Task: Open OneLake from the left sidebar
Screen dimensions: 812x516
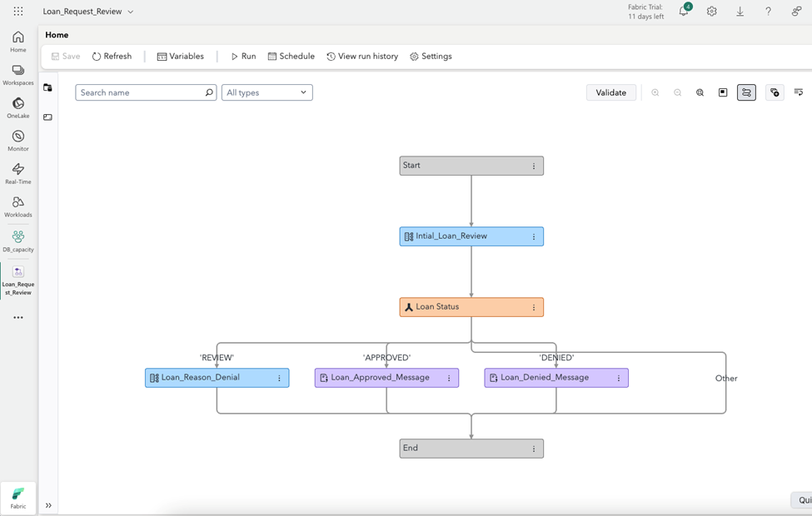Action: coord(17,108)
